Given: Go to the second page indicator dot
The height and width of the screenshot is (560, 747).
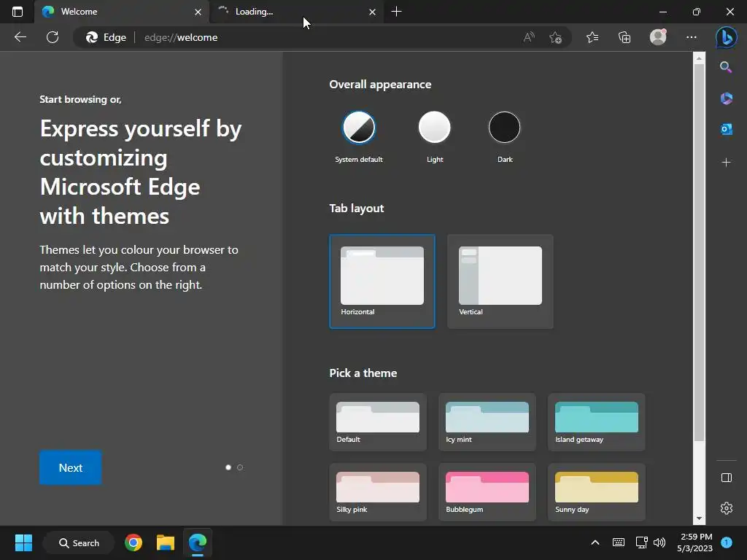Looking at the screenshot, I should click(240, 467).
